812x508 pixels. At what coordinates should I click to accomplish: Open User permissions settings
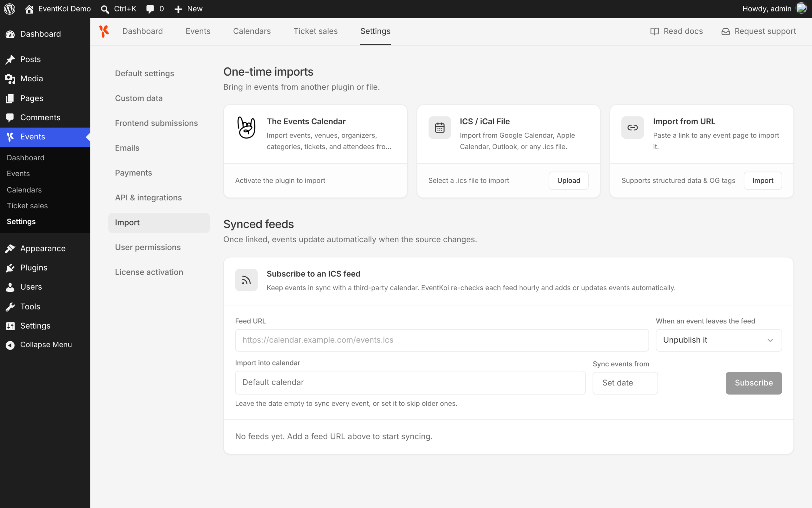(159, 247)
